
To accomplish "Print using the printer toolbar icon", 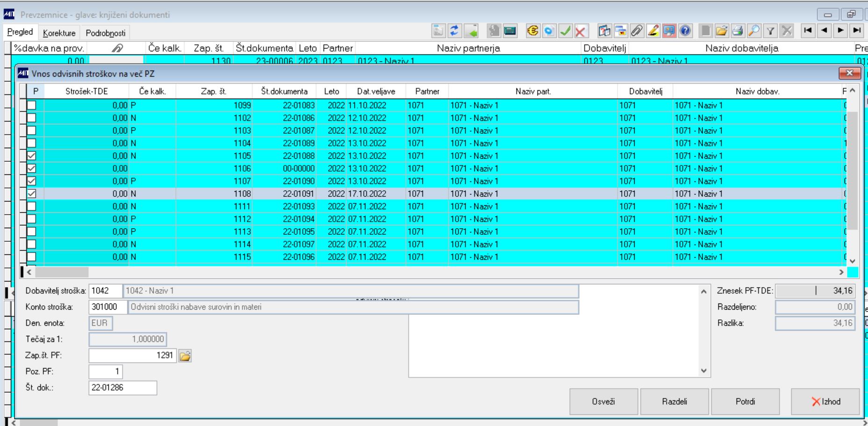I will pos(738,31).
